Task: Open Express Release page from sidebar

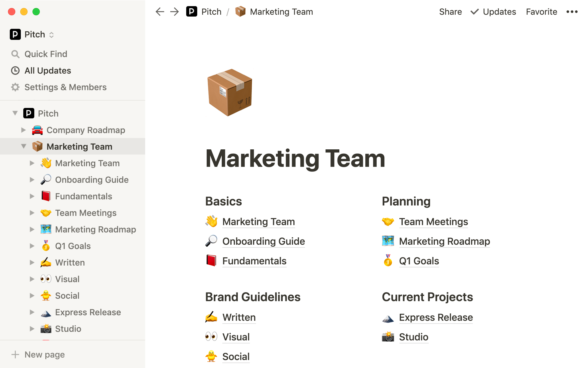Action: point(88,312)
